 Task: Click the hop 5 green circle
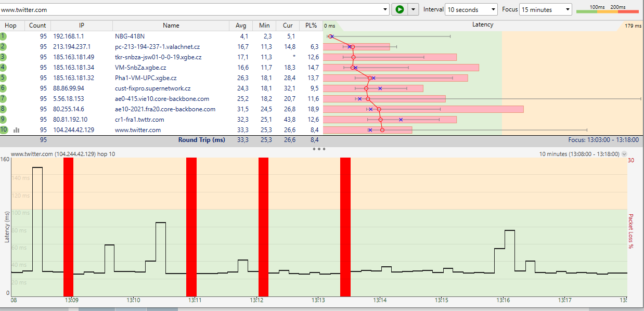pyautogui.click(x=3, y=78)
